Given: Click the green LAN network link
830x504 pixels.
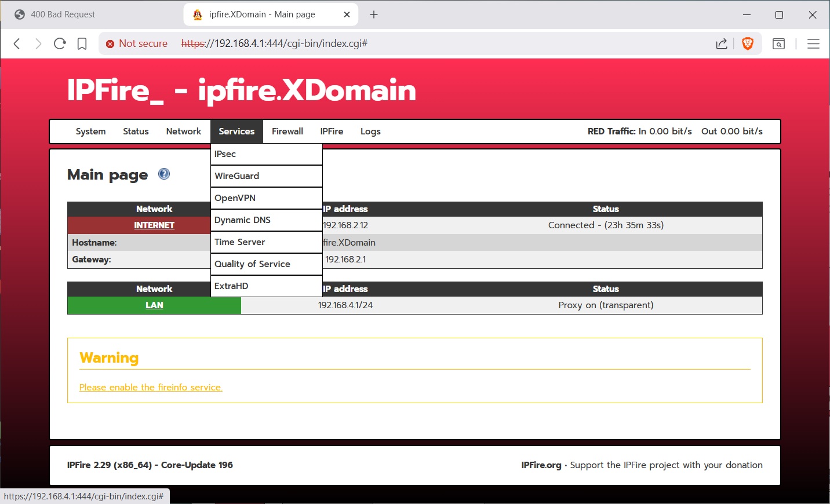Looking at the screenshot, I should pos(154,305).
